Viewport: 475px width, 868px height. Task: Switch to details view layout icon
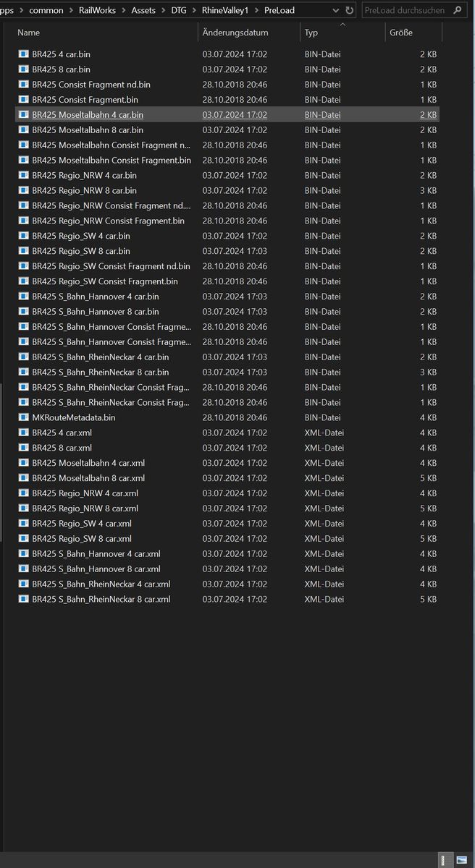(444, 860)
